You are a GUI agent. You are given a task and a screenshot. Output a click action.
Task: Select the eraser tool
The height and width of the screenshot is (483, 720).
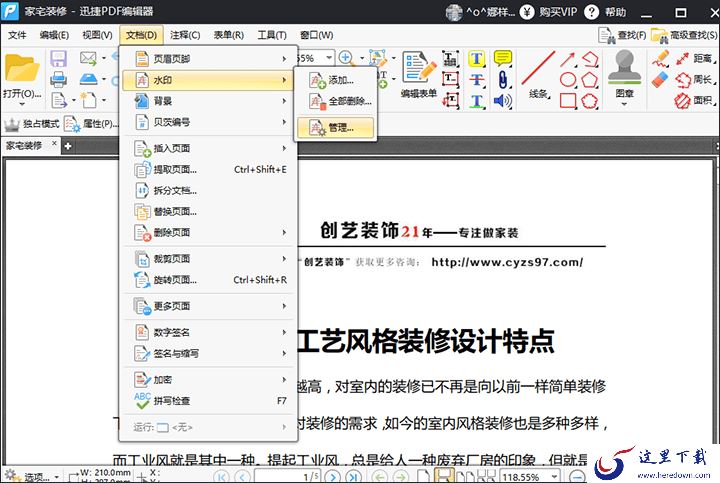[660, 79]
